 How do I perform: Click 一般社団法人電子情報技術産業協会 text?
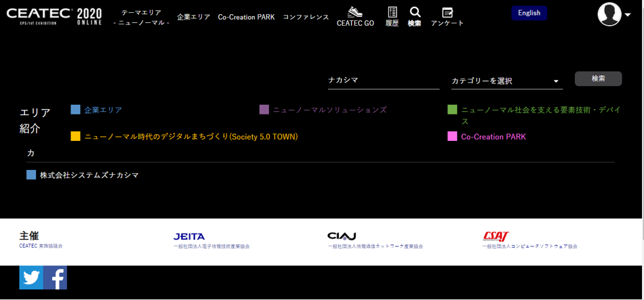click(212, 247)
